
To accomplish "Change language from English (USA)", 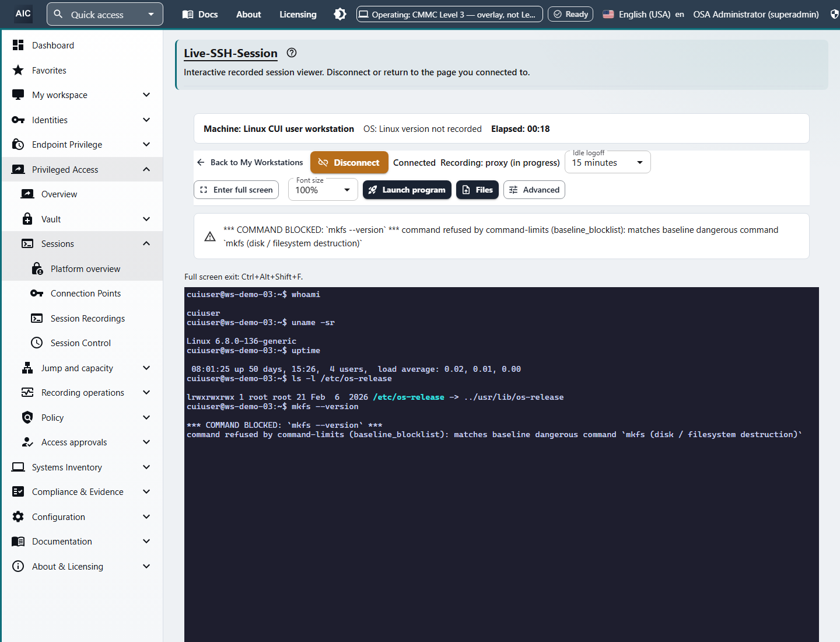I will click(643, 14).
